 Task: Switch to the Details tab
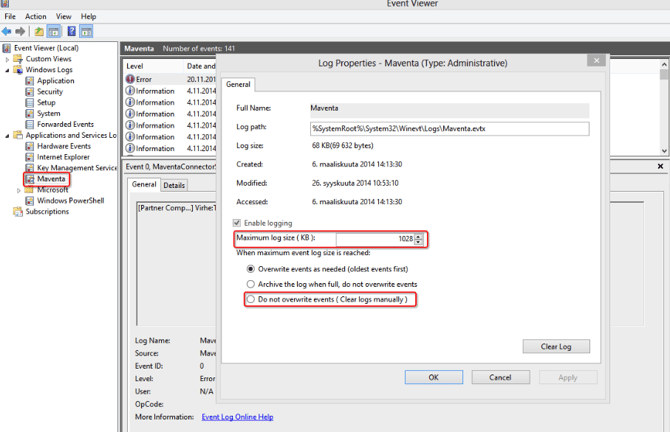pos(174,185)
